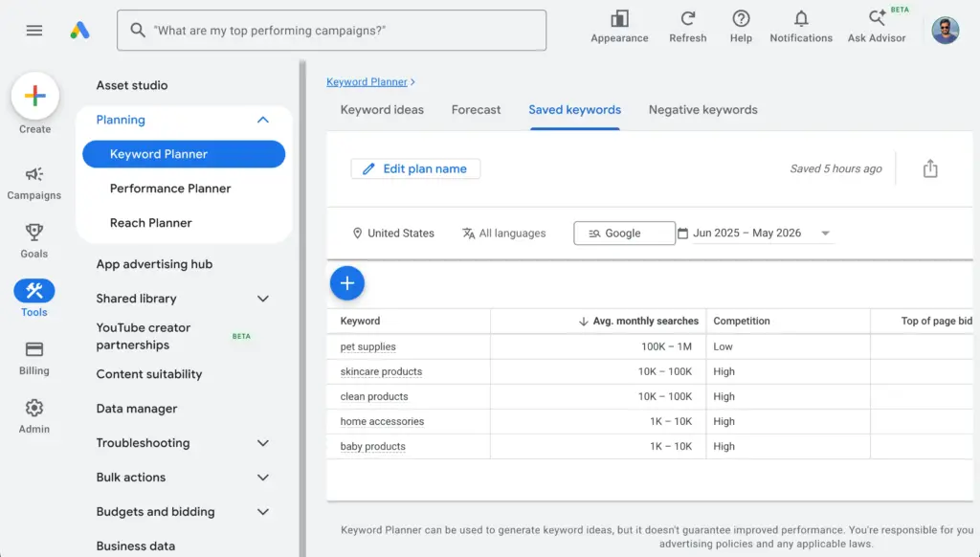
Task: Open YouTube creator partnerships
Action: pyautogui.click(x=144, y=336)
